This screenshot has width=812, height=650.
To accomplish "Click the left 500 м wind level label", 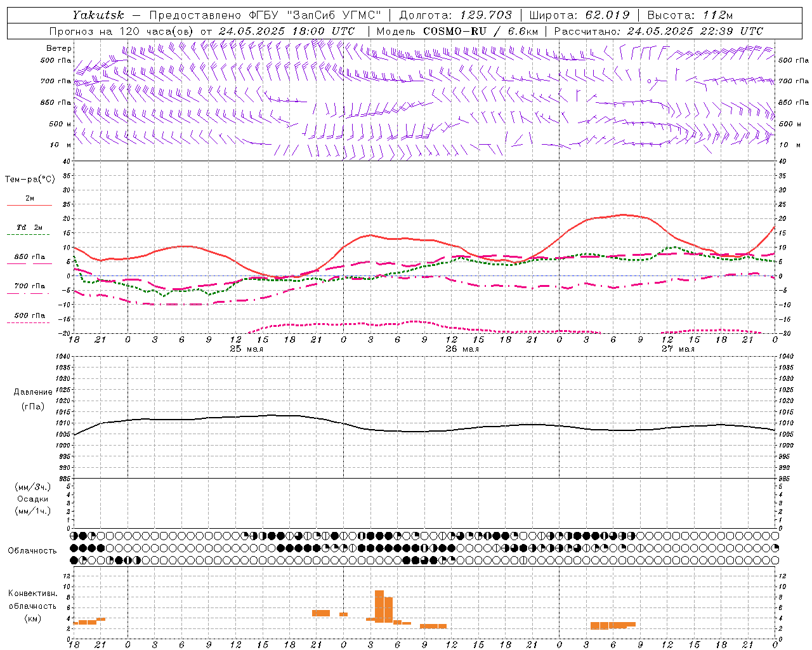I will pyautogui.click(x=60, y=124).
